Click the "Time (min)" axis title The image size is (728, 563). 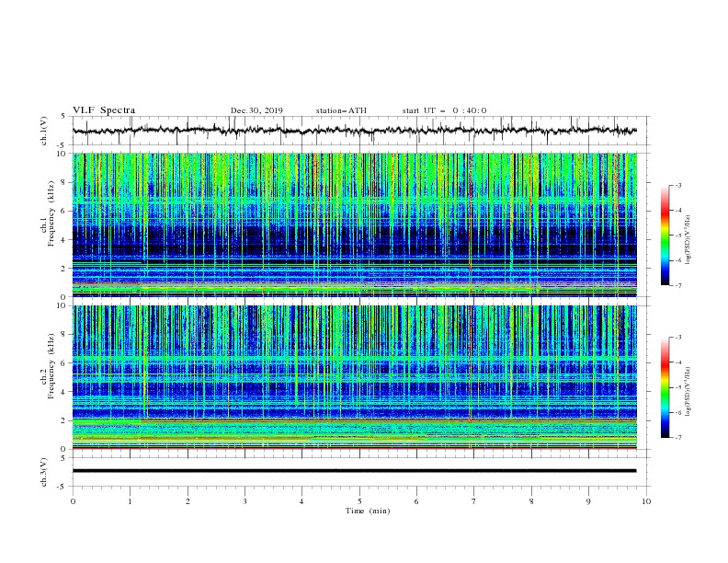368,511
